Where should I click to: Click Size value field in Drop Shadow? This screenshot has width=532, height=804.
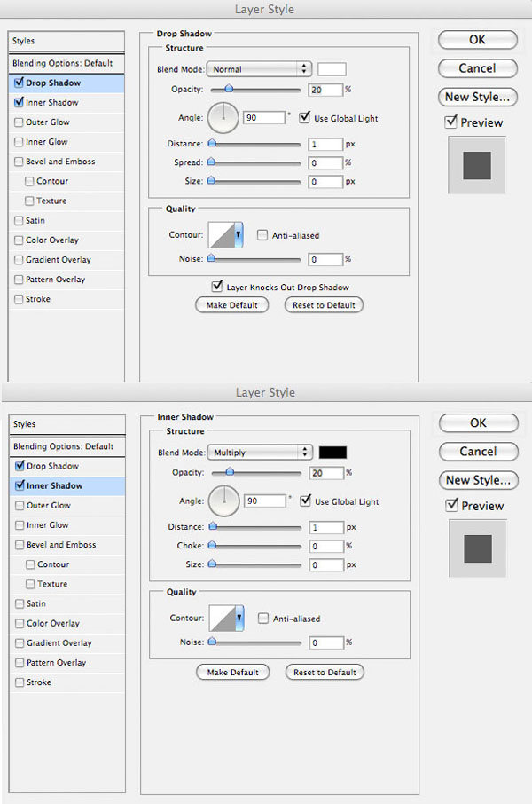325,182
